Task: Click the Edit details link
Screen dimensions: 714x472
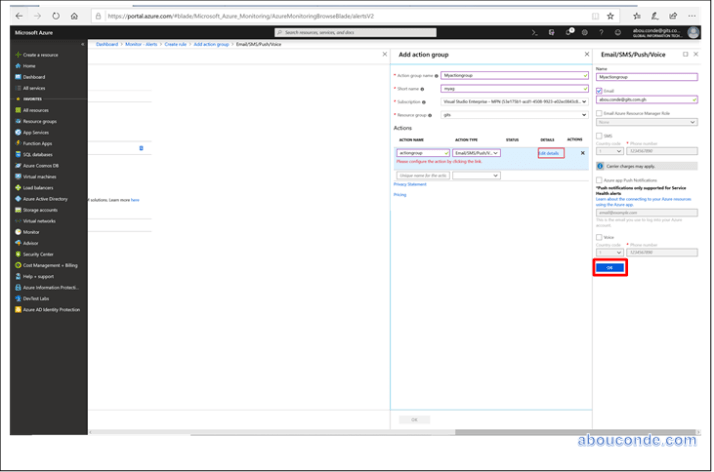Action: point(550,152)
